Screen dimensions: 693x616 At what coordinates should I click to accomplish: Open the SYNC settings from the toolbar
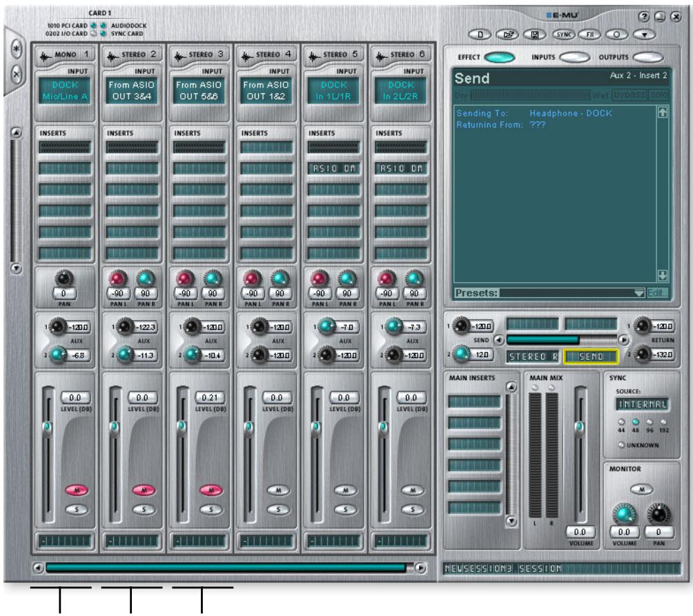(x=563, y=33)
